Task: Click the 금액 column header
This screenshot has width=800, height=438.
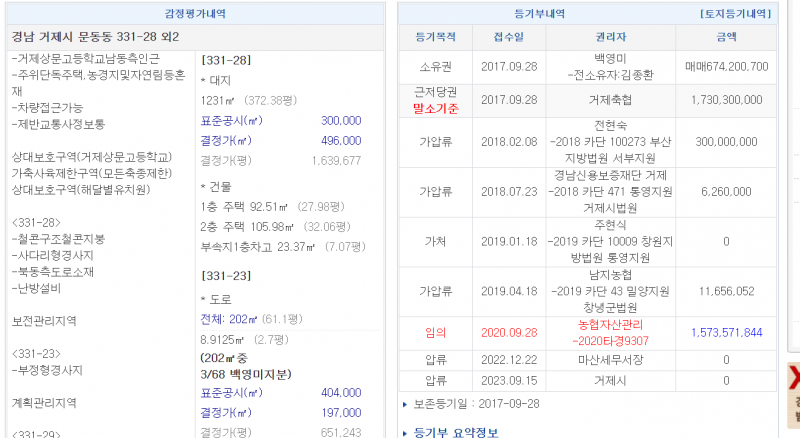Action: click(x=727, y=36)
